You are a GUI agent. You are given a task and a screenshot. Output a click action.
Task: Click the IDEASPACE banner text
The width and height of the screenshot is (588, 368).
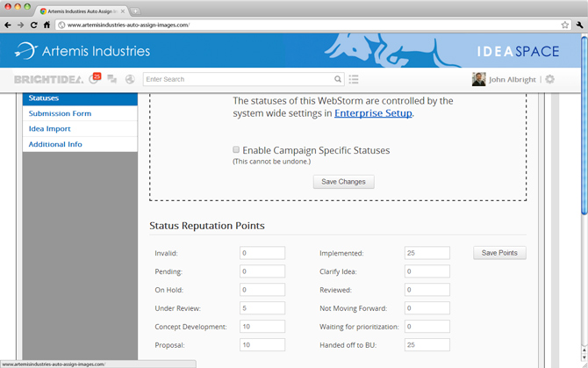click(x=518, y=52)
